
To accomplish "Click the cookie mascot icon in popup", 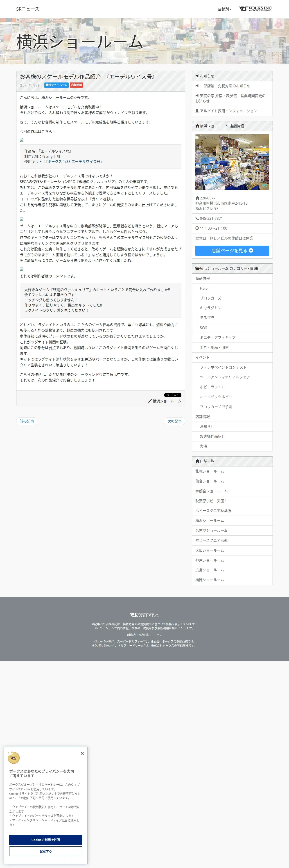I will 14,758.
